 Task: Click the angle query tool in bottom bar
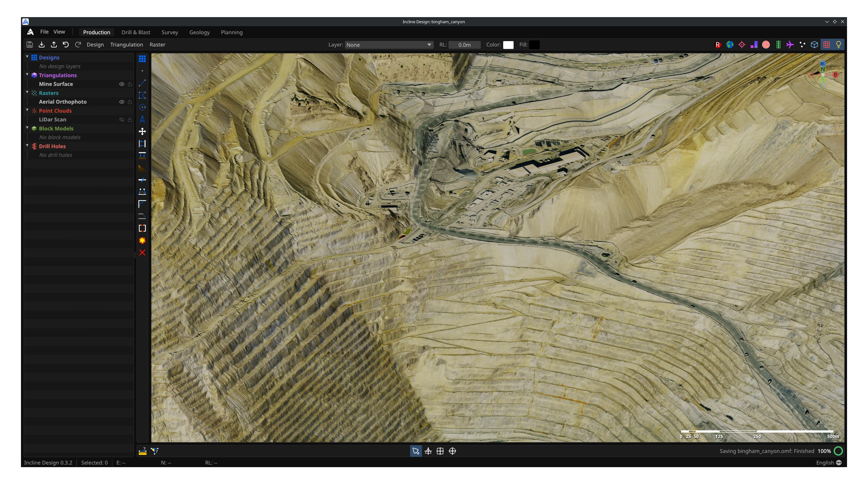[x=154, y=451]
